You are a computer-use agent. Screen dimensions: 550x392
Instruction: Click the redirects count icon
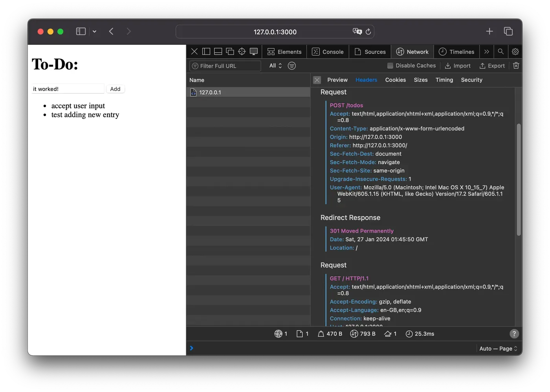tap(388, 334)
